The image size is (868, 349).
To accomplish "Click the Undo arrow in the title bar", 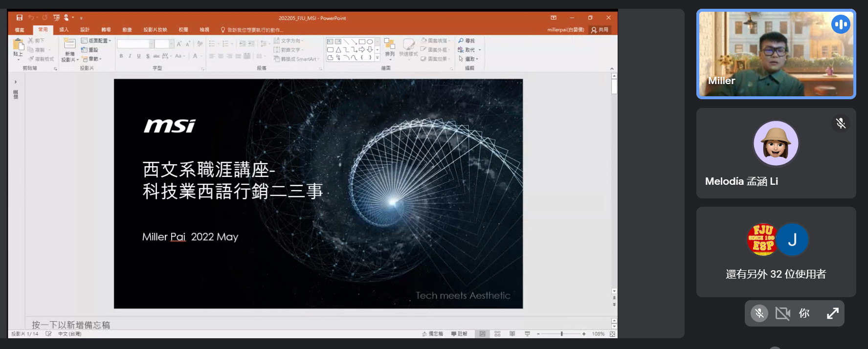I will pos(31,18).
